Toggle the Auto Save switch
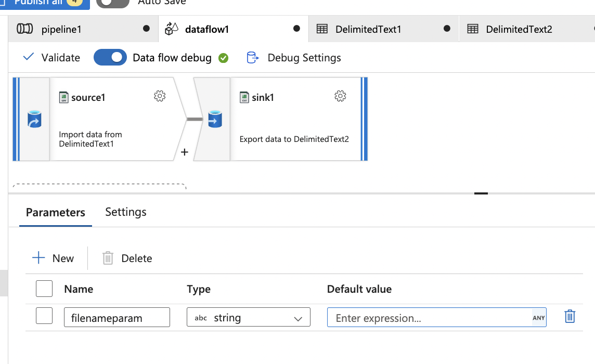This screenshot has height=364, width=595. [x=113, y=2]
